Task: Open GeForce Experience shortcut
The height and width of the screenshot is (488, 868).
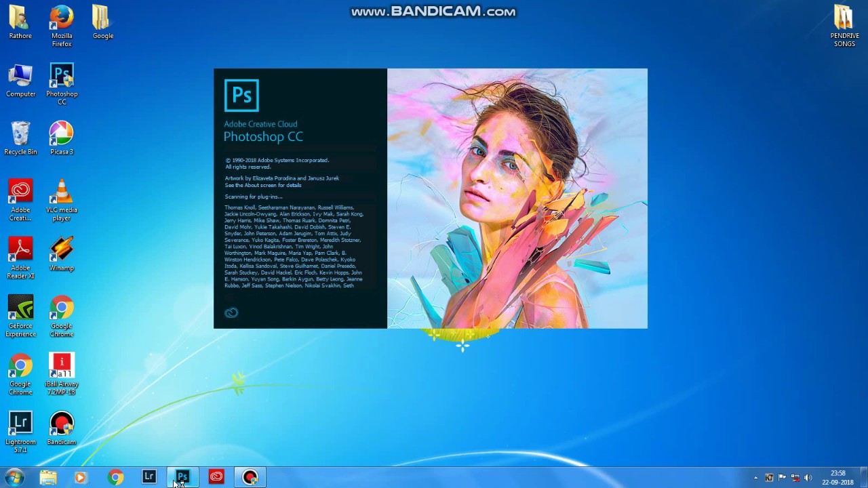Action: (x=20, y=317)
